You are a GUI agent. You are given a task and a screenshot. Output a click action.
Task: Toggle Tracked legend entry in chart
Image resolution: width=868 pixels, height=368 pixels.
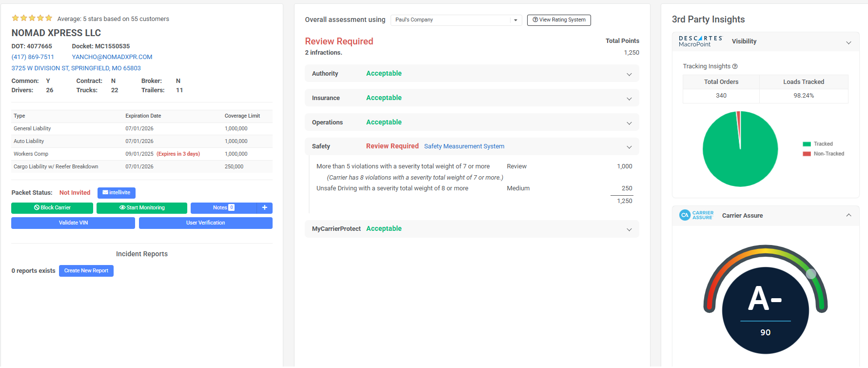(818, 144)
